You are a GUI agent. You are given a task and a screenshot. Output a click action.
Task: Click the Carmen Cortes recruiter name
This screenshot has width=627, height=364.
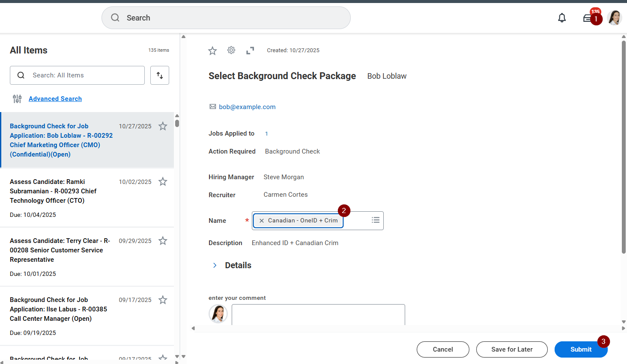pos(286,195)
